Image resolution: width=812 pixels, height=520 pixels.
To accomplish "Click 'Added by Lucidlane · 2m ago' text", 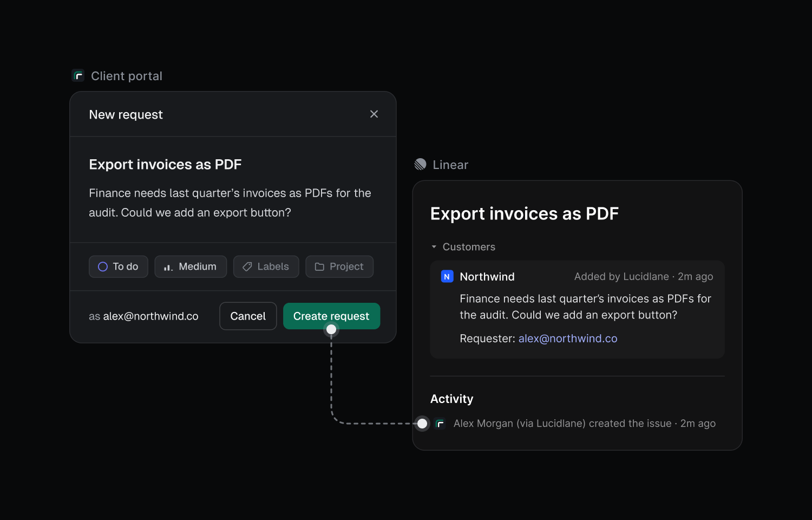I will point(644,277).
